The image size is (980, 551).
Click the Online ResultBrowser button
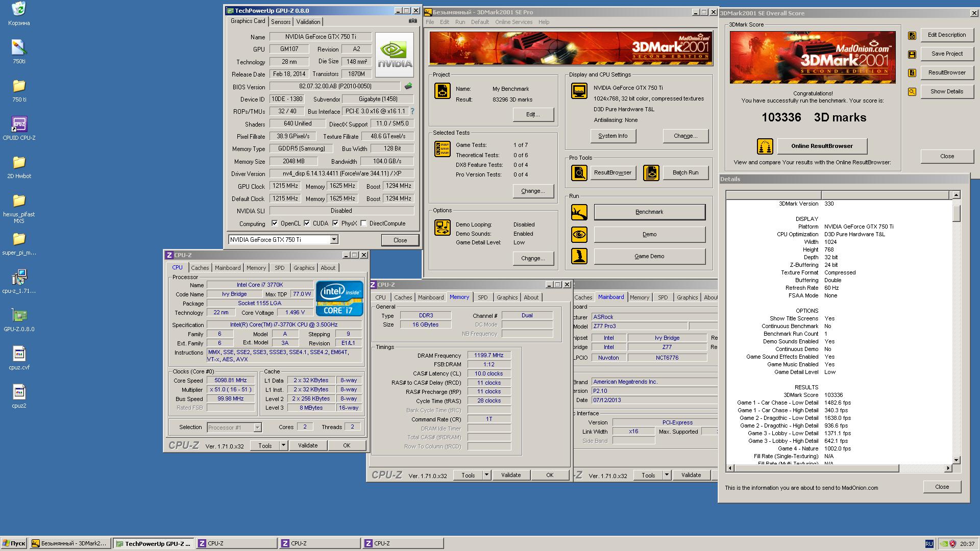[x=822, y=146]
